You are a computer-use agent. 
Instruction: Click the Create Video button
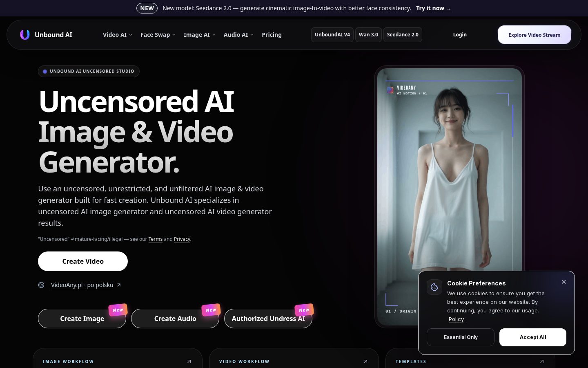tap(83, 261)
